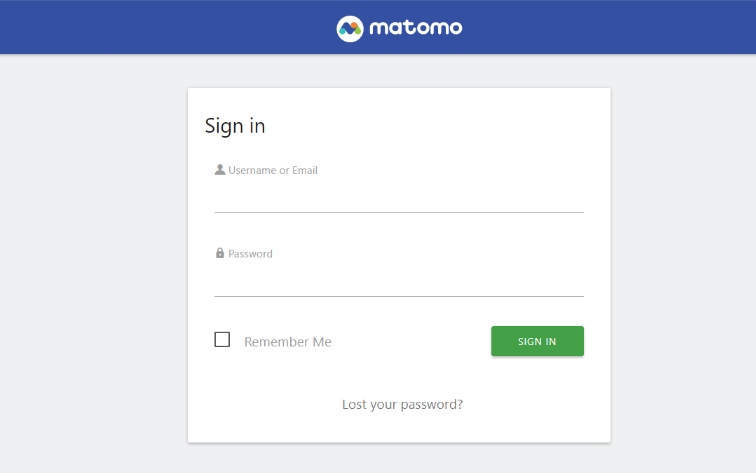Click the Password label text
Viewport: 756px width, 473px height.
(250, 254)
